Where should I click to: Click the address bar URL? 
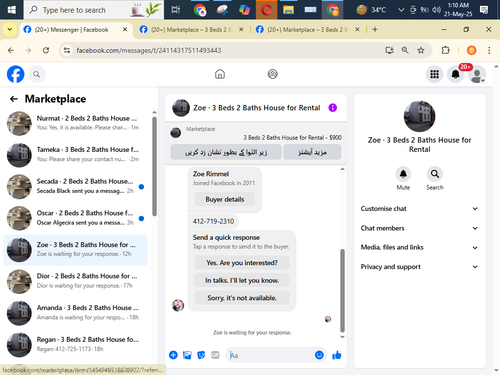149,50
